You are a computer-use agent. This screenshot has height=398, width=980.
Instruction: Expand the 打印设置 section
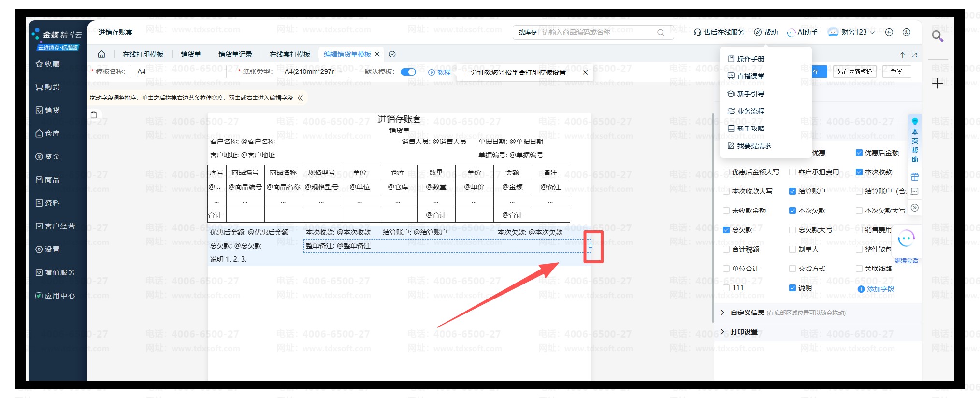click(744, 332)
